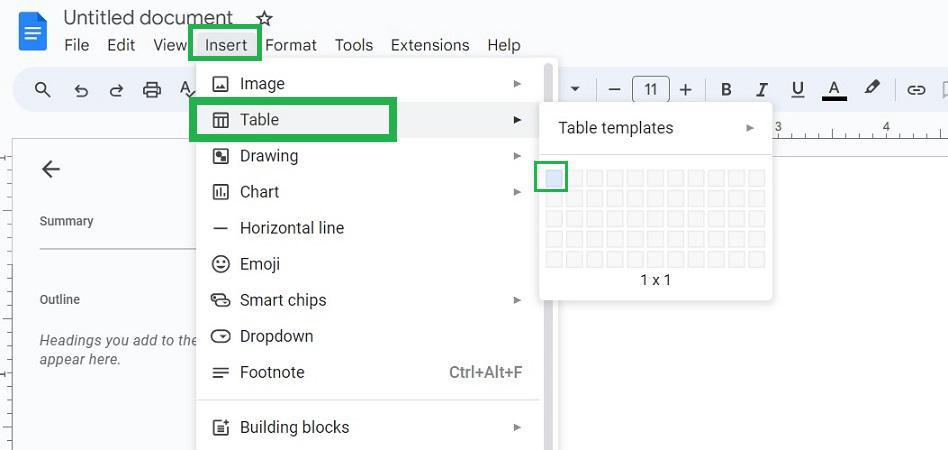This screenshot has width=948, height=450.
Task: Open the Format menu
Action: pos(291,45)
